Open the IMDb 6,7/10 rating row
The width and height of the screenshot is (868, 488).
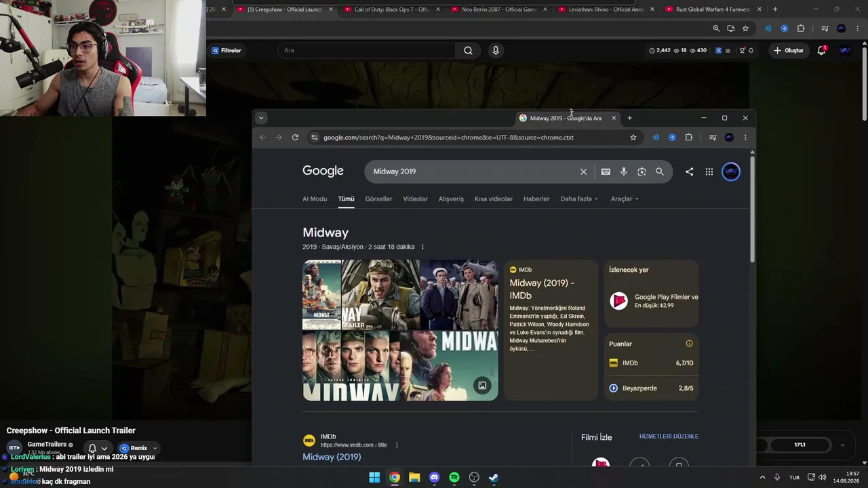coord(651,363)
